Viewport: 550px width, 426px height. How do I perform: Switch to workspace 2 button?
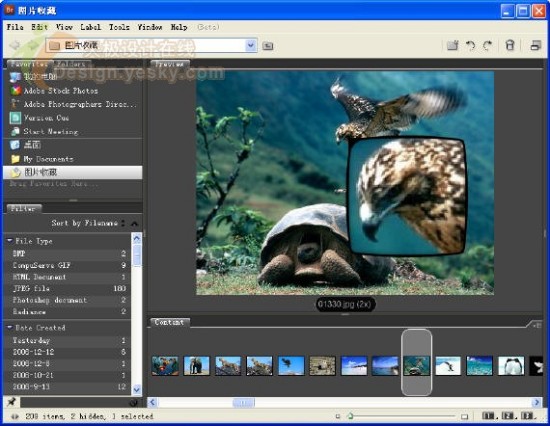508,416
